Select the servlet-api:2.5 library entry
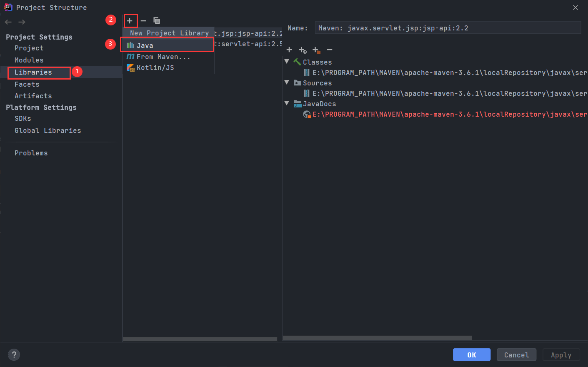Image resolution: width=588 pixels, height=367 pixels. point(248,44)
